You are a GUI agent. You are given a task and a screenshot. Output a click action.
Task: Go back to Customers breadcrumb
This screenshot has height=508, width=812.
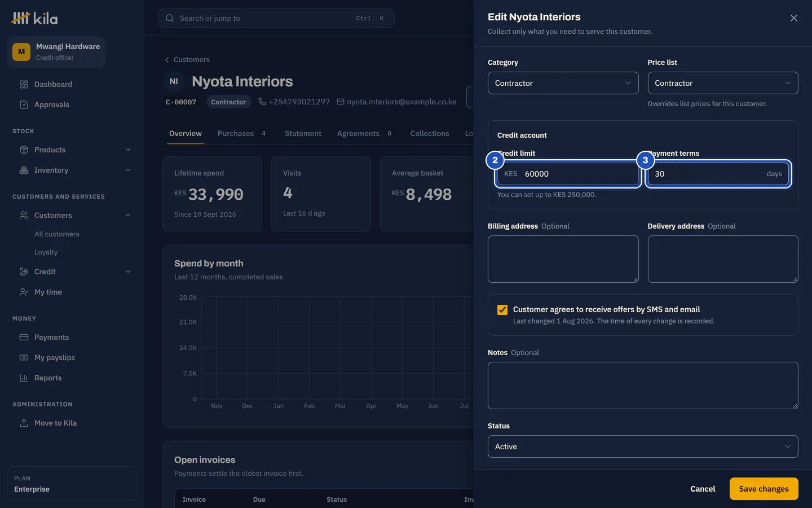187,59
